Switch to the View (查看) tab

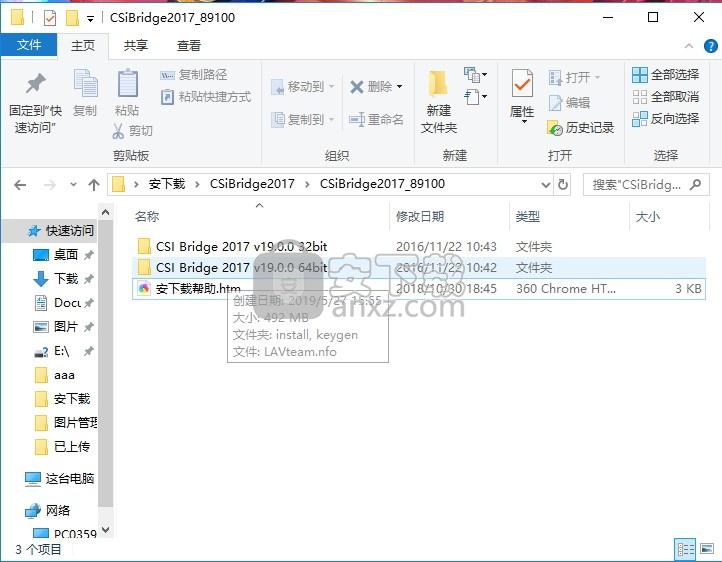pyautogui.click(x=189, y=45)
